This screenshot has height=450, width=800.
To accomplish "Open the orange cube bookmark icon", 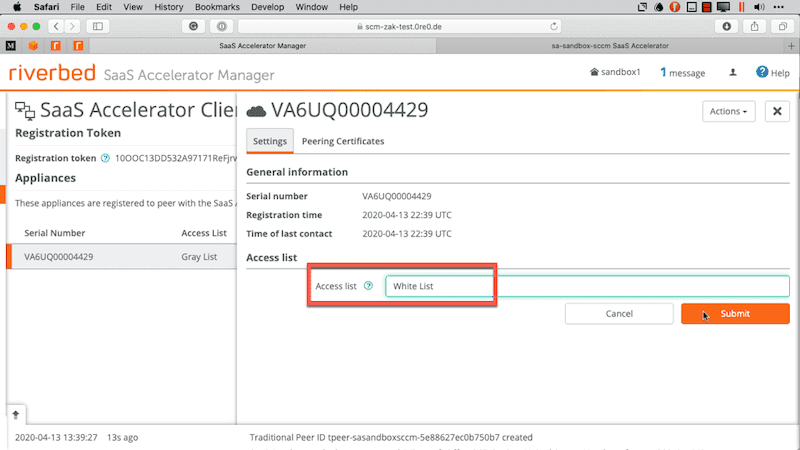I will (x=33, y=46).
